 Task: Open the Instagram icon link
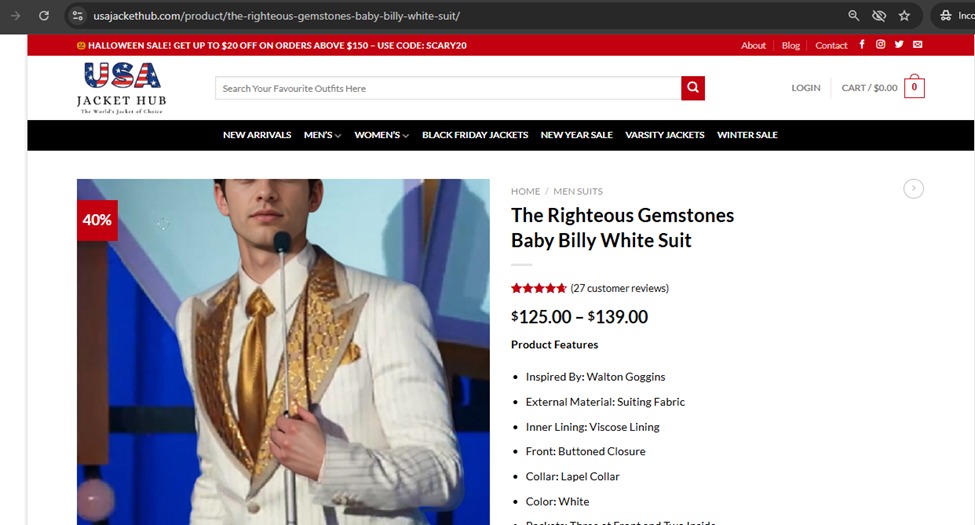(x=880, y=44)
